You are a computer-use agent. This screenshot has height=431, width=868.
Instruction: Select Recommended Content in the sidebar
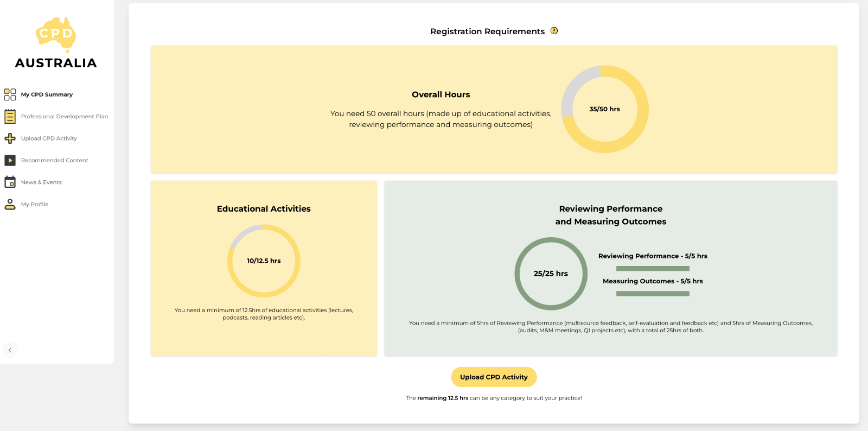54,161
